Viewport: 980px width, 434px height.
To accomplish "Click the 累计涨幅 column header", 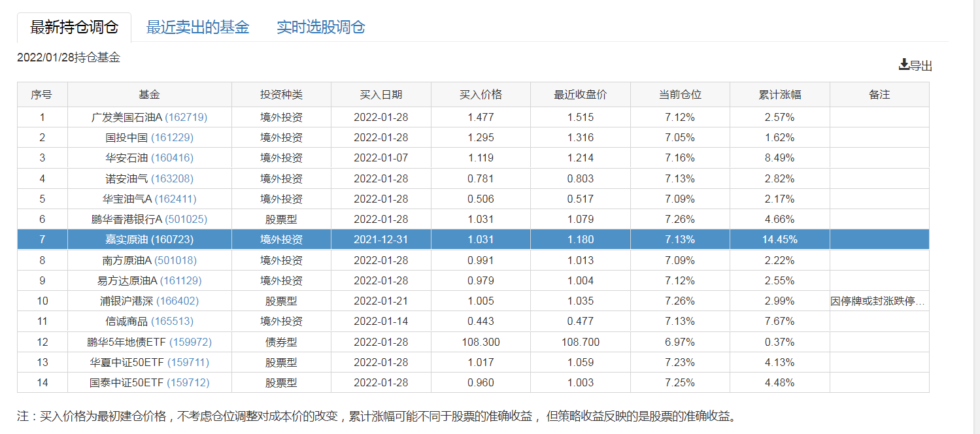I will [780, 95].
